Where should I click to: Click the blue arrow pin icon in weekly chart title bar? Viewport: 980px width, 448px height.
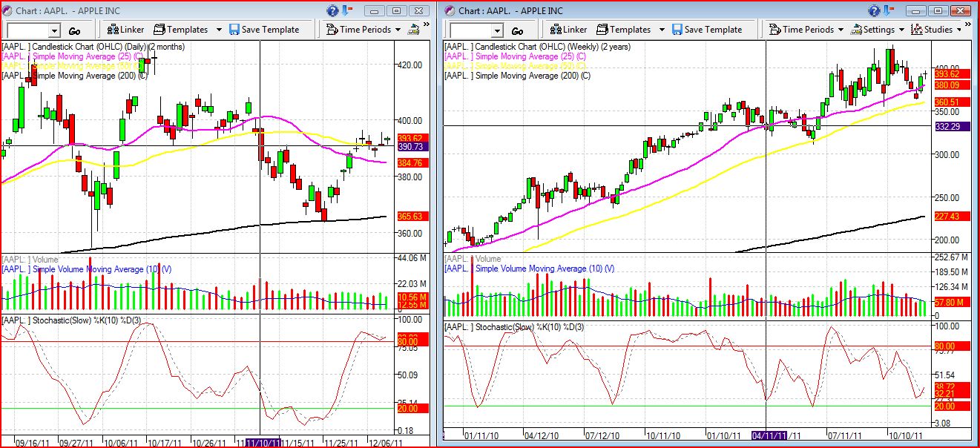coord(890,10)
